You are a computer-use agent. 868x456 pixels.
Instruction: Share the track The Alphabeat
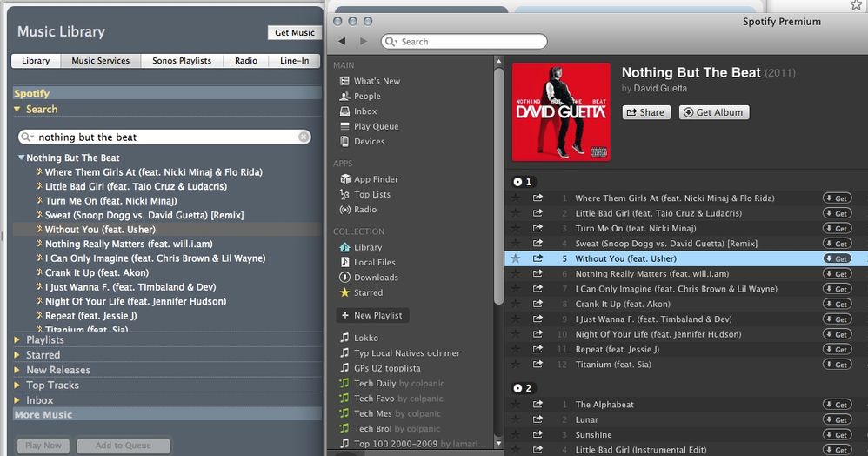coord(537,405)
